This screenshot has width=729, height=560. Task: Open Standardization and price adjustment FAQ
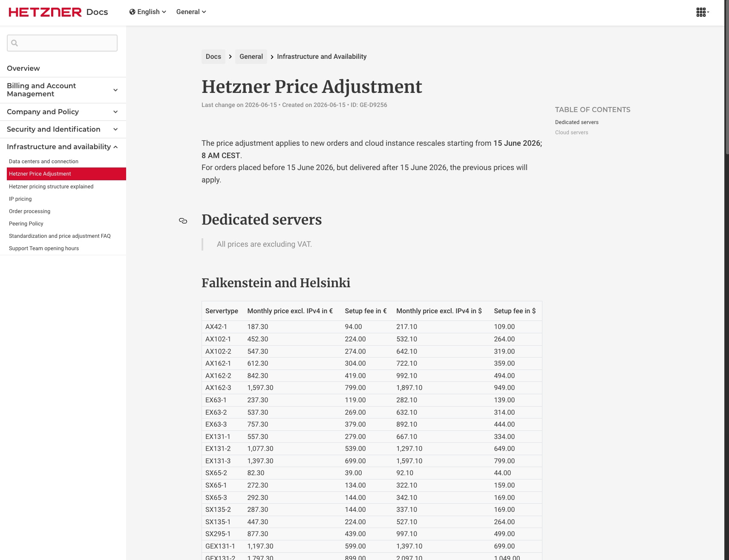pos(60,236)
